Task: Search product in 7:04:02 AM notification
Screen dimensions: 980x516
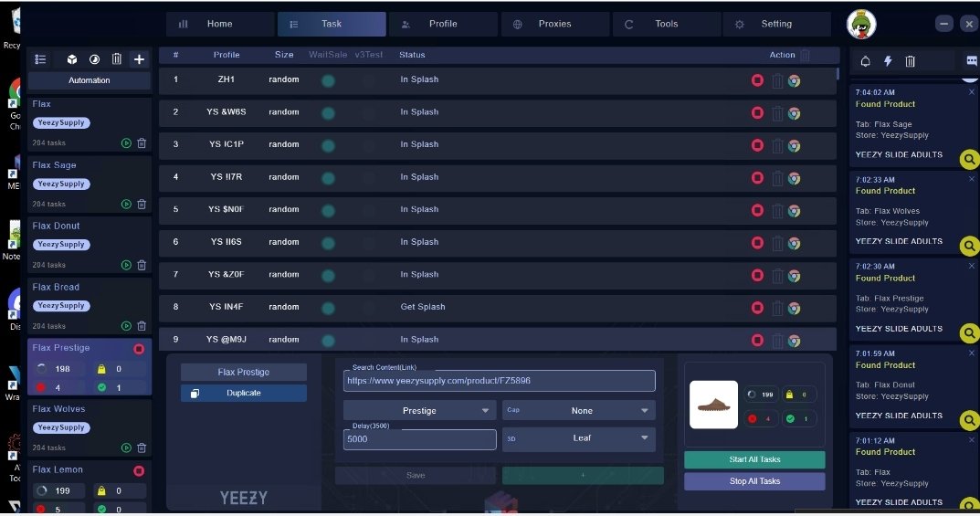Action: (x=969, y=159)
